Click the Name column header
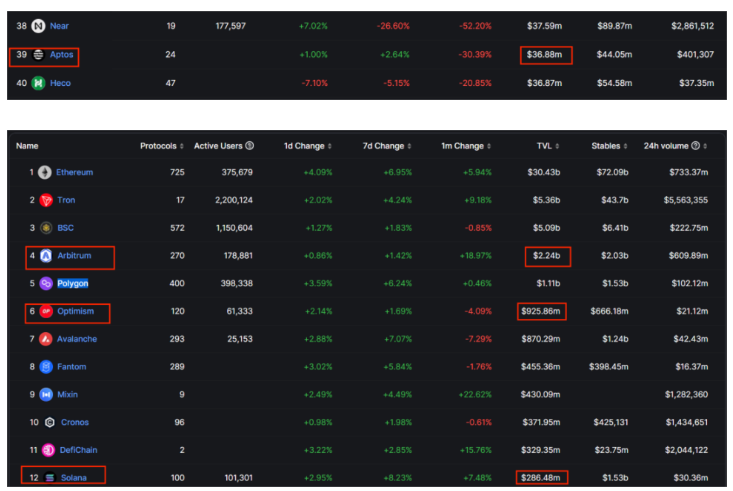 tap(27, 146)
